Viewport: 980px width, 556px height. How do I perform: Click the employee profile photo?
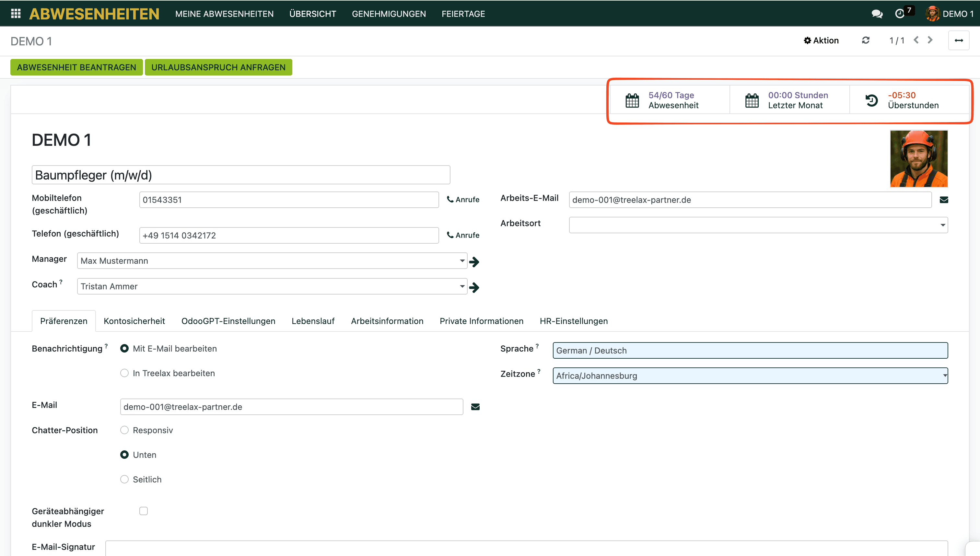918,158
